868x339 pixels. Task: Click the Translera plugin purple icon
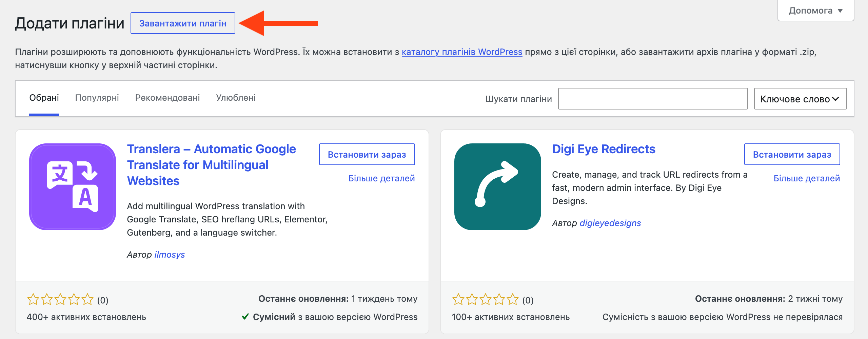point(73,187)
